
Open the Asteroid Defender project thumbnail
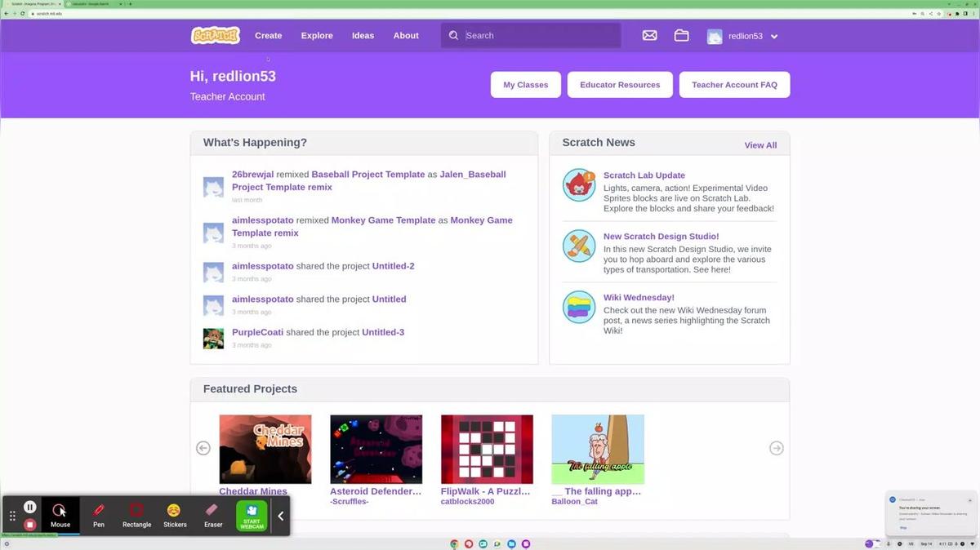376,449
